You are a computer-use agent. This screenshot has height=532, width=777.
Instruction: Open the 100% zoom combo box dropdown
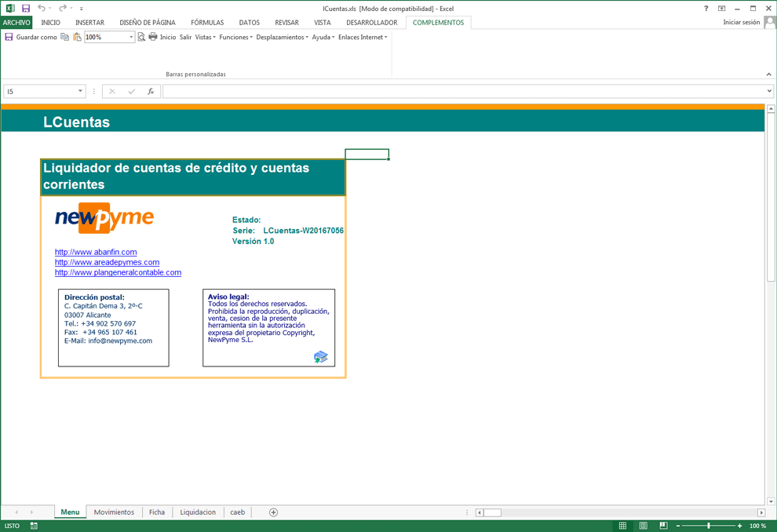[131, 37]
